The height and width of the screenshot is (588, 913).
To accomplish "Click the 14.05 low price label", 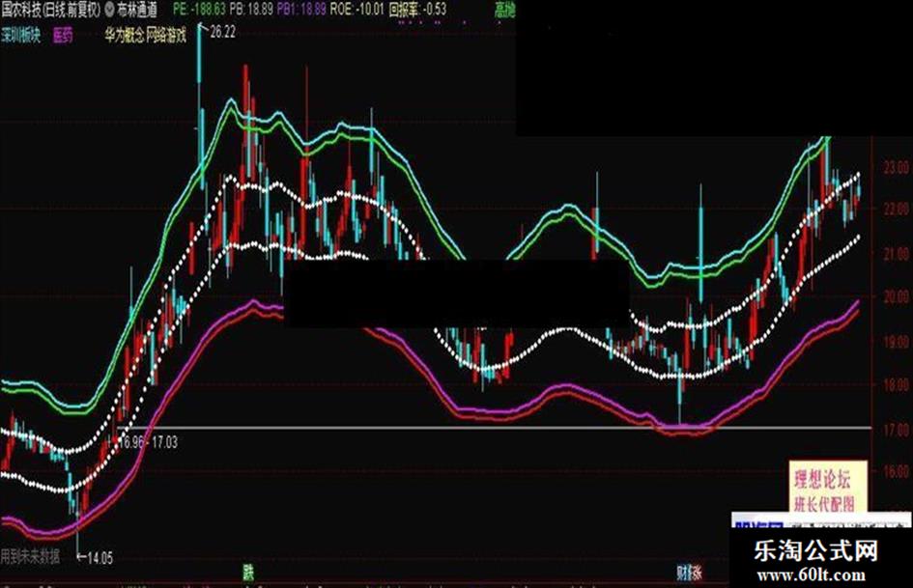I will click(x=100, y=558).
